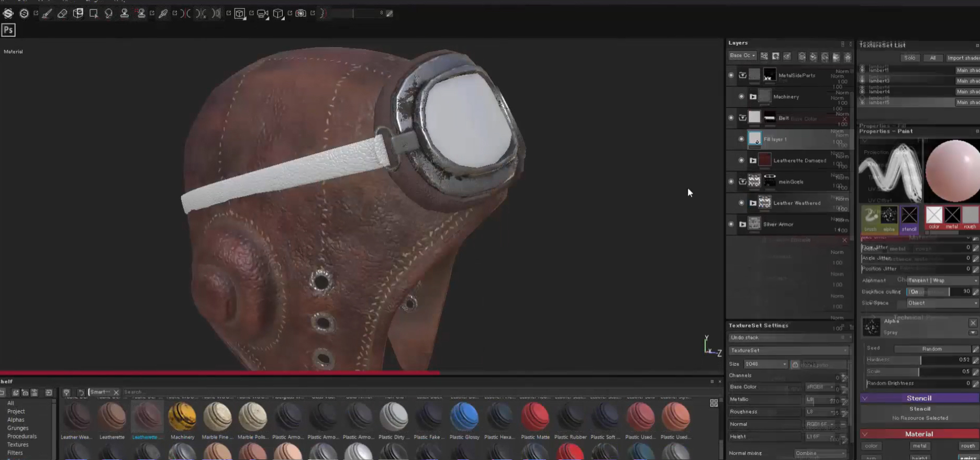Hide the Machinery layer
The height and width of the screenshot is (460, 980).
741,97
